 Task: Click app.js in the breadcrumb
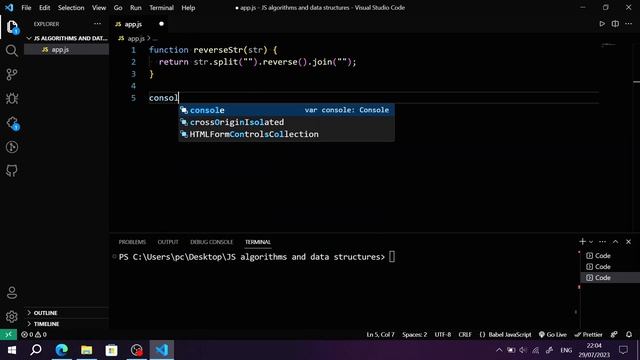click(136, 38)
